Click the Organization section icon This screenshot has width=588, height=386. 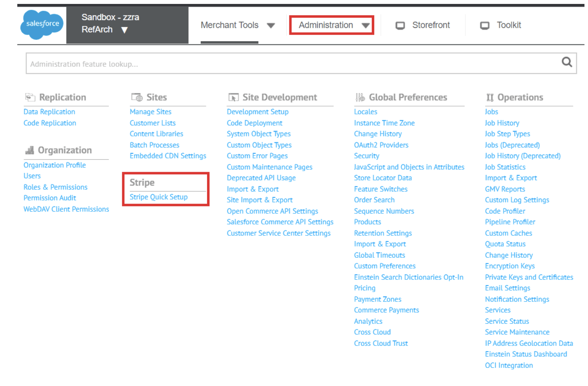tap(29, 150)
